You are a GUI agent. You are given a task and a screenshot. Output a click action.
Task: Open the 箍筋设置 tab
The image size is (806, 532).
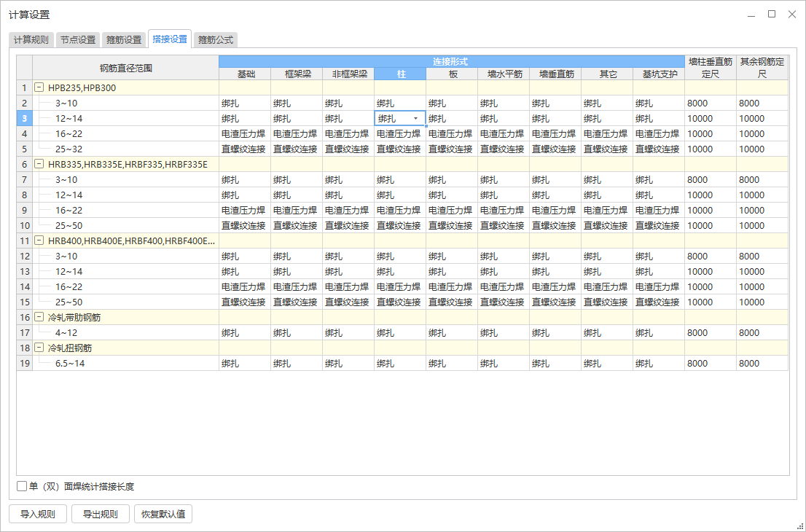[124, 39]
